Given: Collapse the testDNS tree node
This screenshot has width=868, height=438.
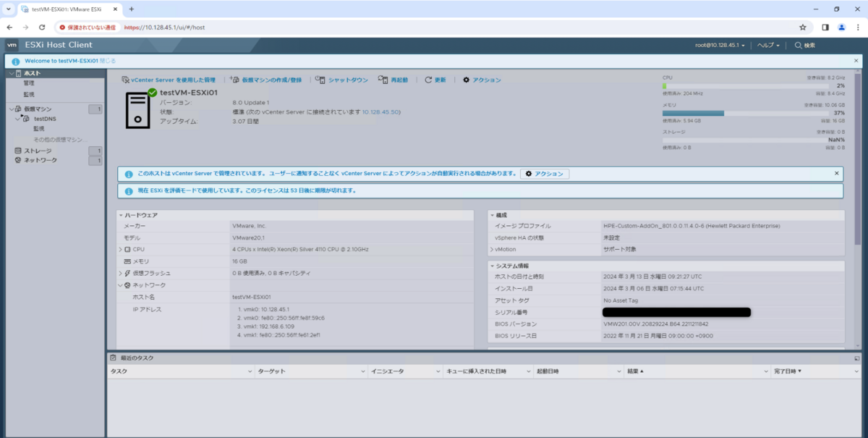Looking at the screenshot, I should [x=18, y=118].
